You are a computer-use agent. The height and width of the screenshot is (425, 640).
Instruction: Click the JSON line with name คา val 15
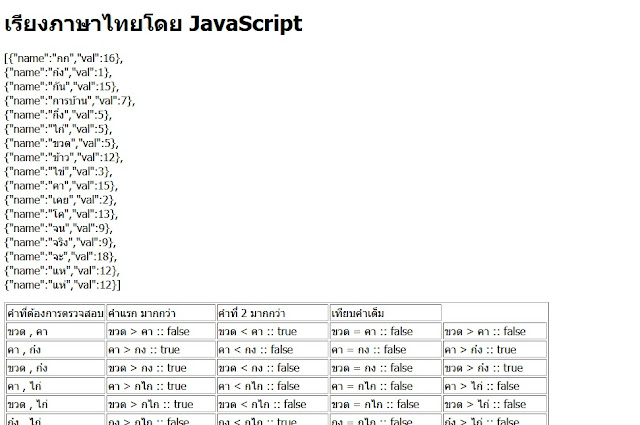(x=61, y=186)
